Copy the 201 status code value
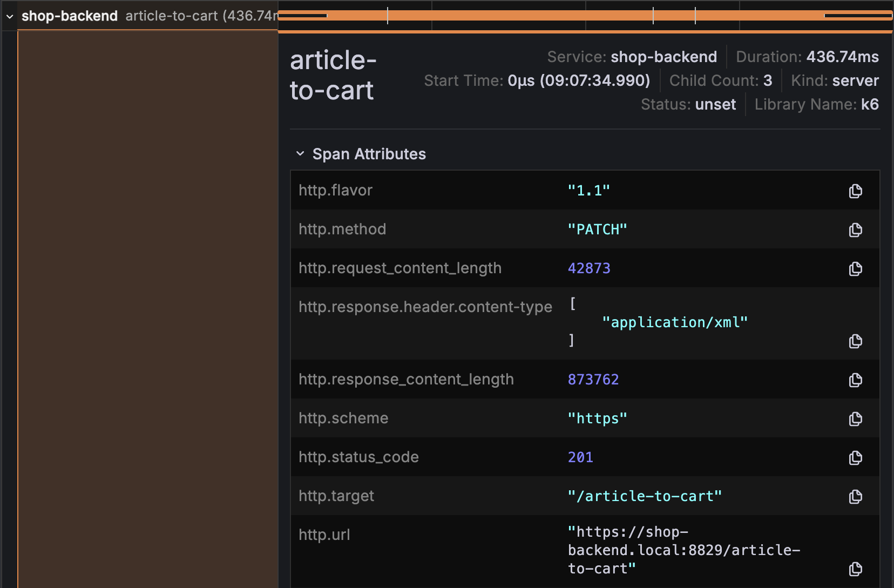Image resolution: width=894 pixels, height=588 pixels. click(856, 457)
